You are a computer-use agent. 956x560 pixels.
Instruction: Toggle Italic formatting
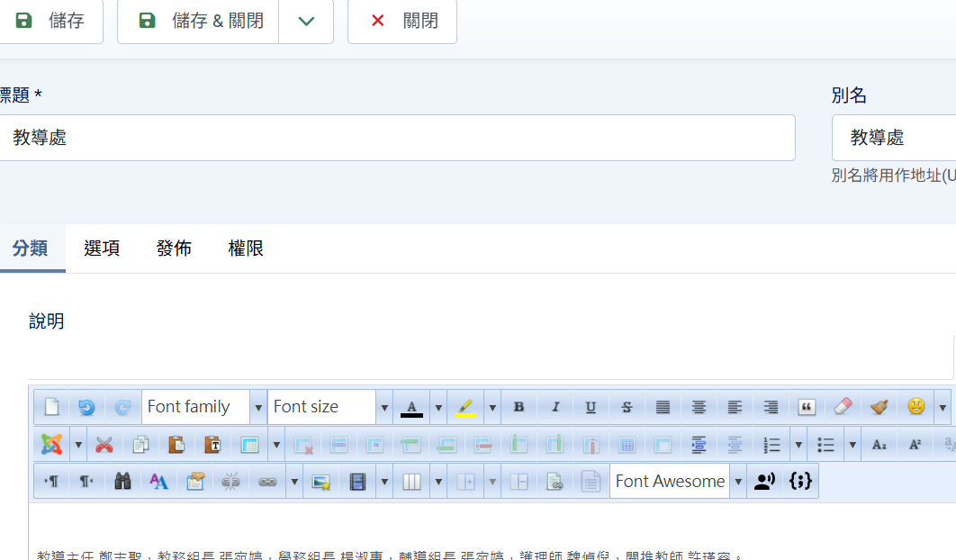coord(555,407)
